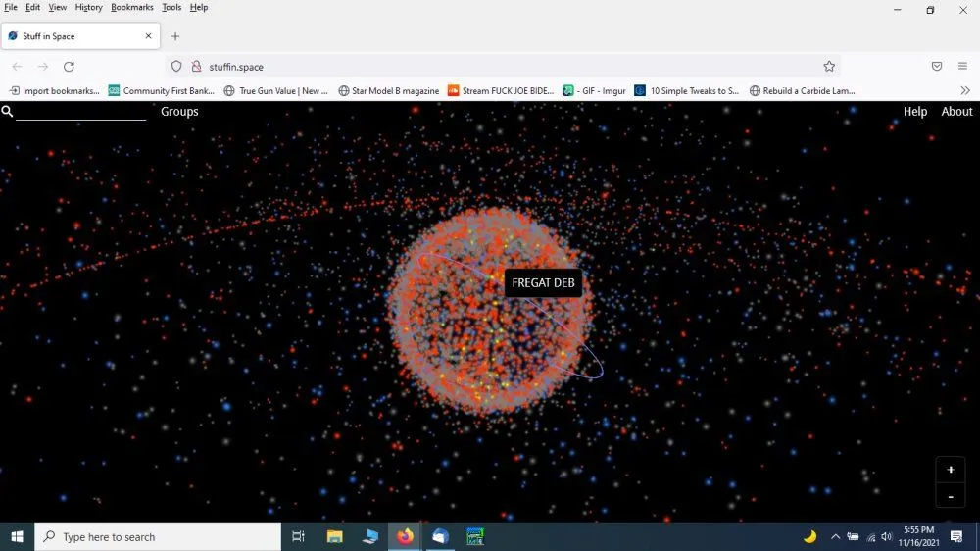Screen dimensions: 980x551
Task: Open Task View from taskbar
Action: click(x=298, y=536)
